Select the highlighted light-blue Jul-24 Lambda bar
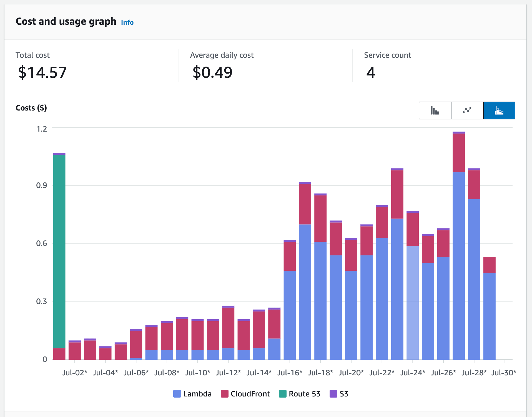 [413, 303]
